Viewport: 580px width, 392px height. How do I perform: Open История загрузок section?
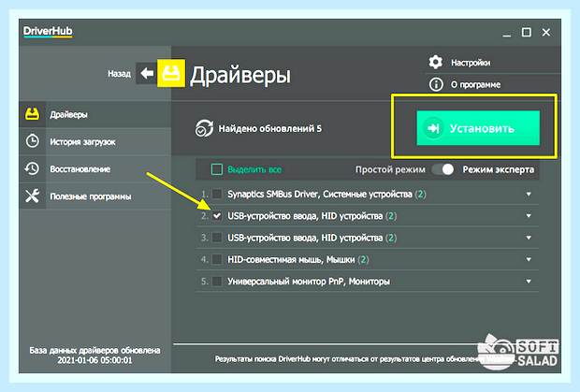click(x=95, y=141)
